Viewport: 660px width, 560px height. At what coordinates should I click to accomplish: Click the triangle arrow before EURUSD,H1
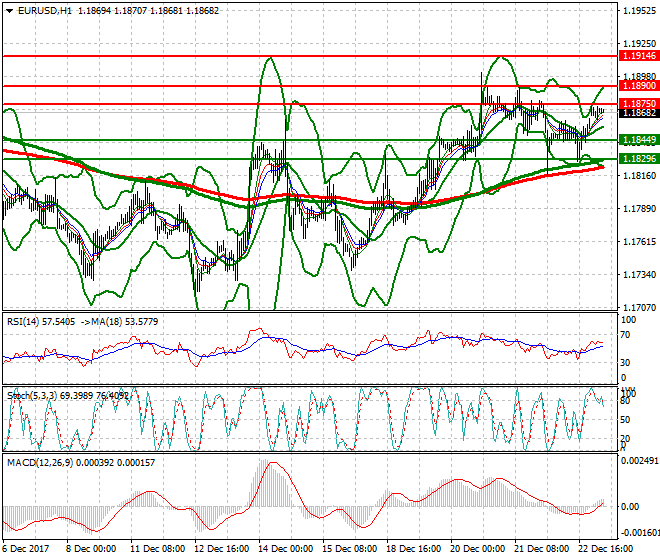(x=9, y=11)
